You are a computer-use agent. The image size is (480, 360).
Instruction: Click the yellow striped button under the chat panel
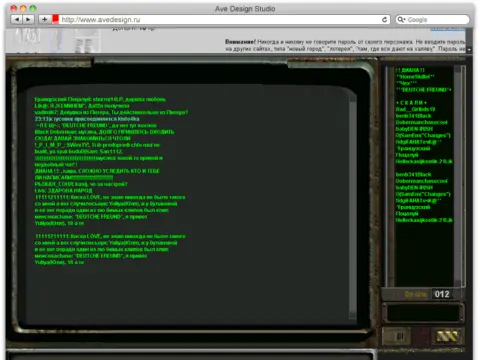[x=447, y=336]
